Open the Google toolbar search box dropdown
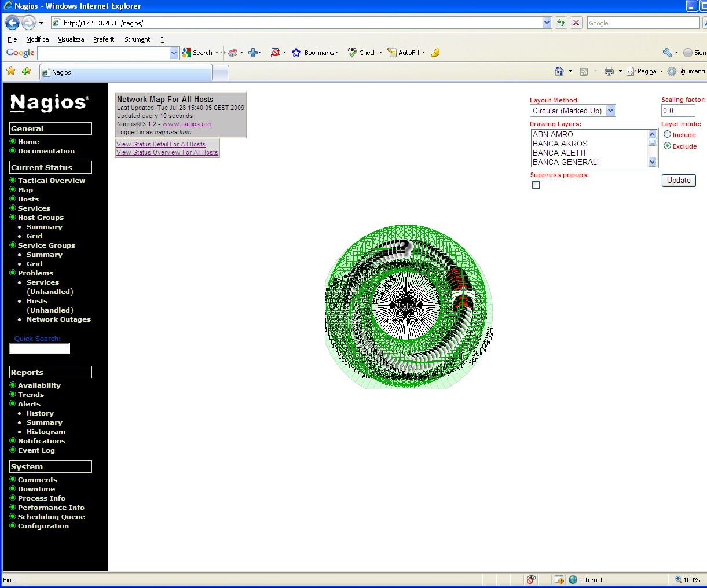707x588 pixels. pyautogui.click(x=174, y=53)
